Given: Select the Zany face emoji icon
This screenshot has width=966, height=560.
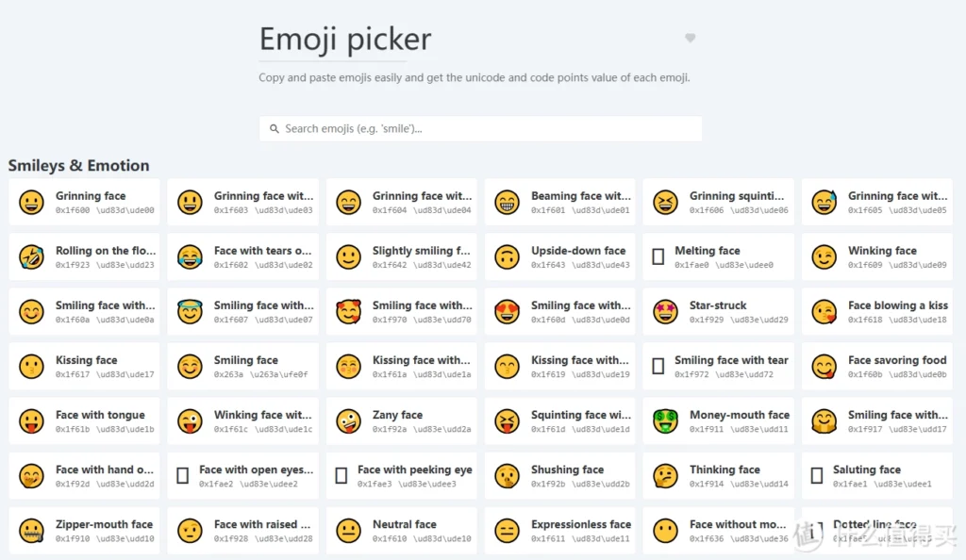Looking at the screenshot, I should coord(349,421).
